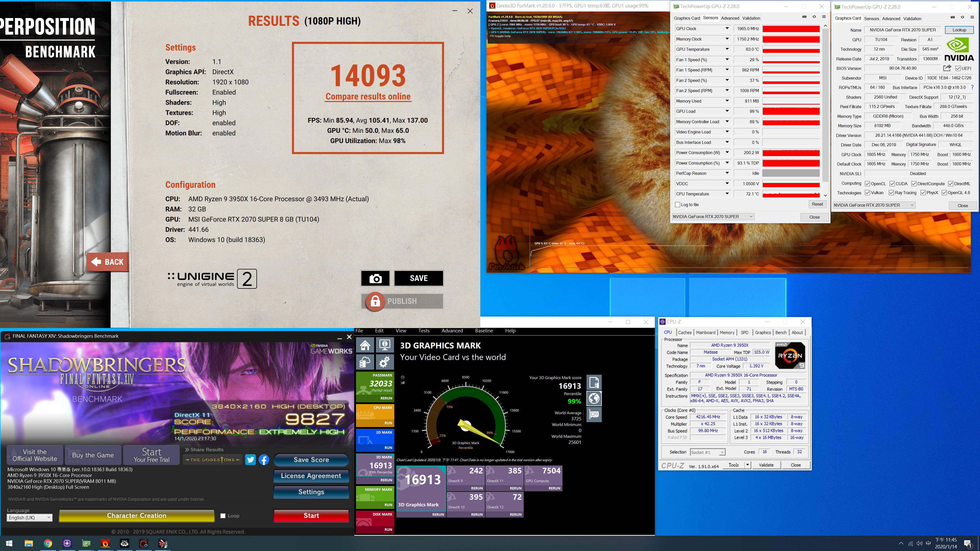Share FFXIV score on Twitter
The image size is (980, 551).
[250, 459]
